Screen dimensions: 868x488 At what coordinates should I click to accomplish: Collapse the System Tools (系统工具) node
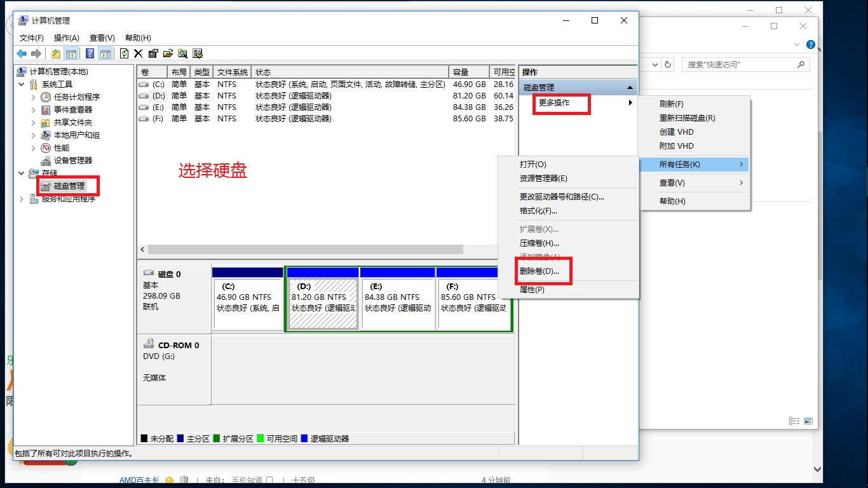point(22,85)
